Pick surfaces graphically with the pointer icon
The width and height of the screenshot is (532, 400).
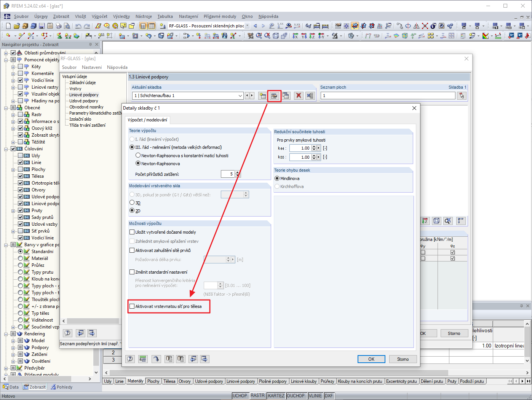462,96
